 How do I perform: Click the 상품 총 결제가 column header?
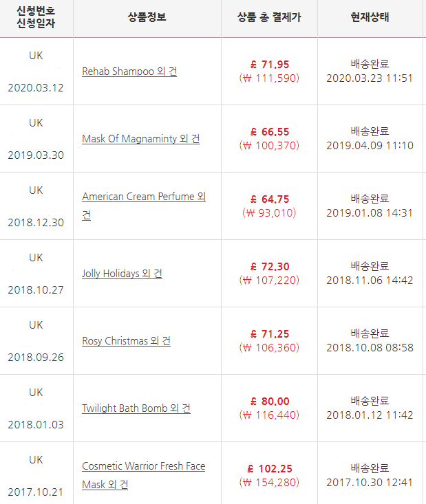(x=269, y=17)
